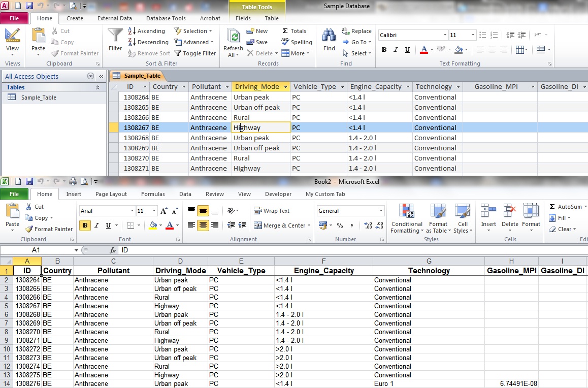Screen dimensions: 588x388
Task: Sort Ascending in Access Sort & Filter
Action: pos(147,31)
